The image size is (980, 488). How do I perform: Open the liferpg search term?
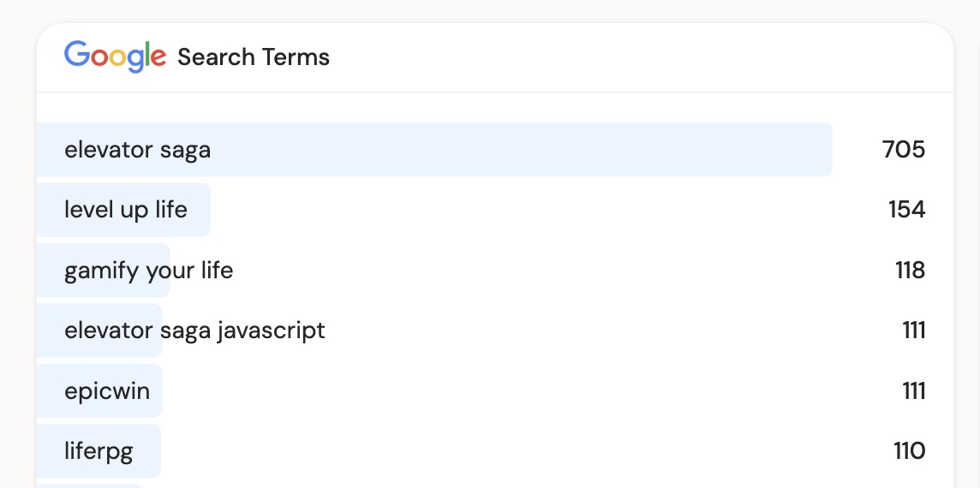pos(99,451)
